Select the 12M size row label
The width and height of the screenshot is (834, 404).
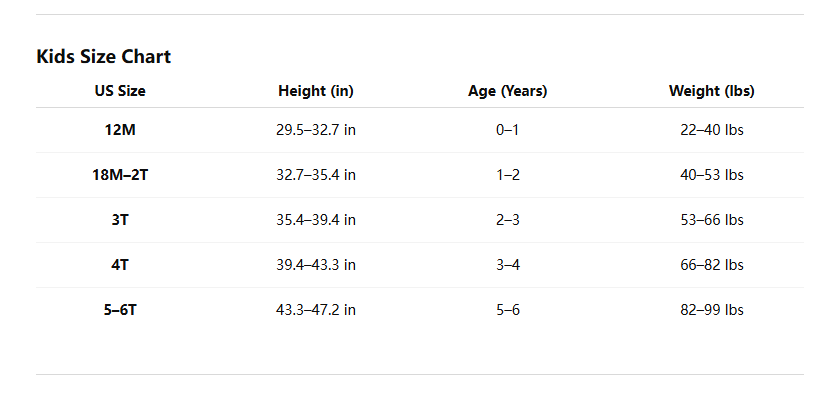click(x=120, y=130)
